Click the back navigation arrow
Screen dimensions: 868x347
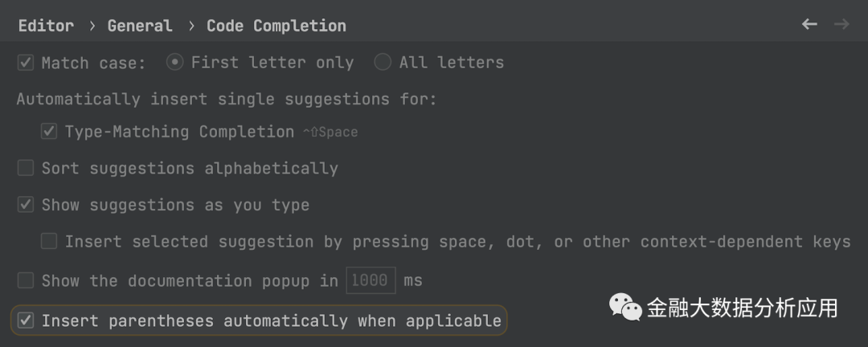point(809,25)
